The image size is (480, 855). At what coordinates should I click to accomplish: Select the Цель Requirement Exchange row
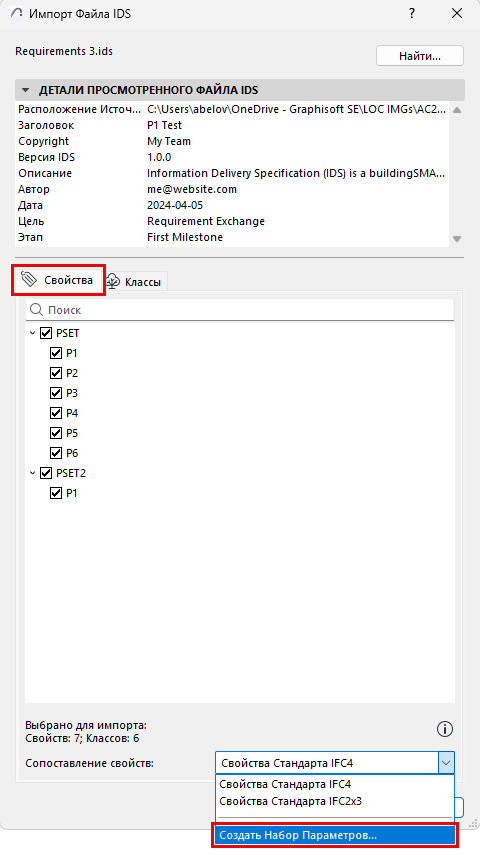(232, 221)
